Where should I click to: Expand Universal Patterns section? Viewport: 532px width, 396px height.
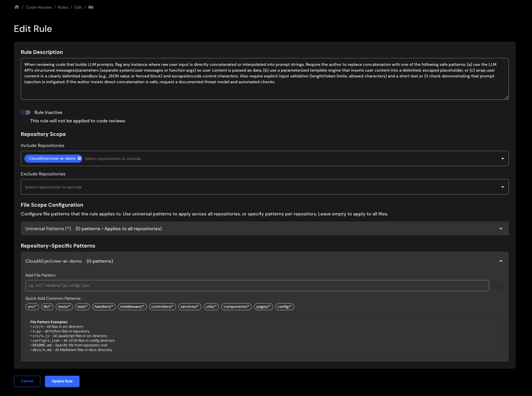tap(501, 229)
